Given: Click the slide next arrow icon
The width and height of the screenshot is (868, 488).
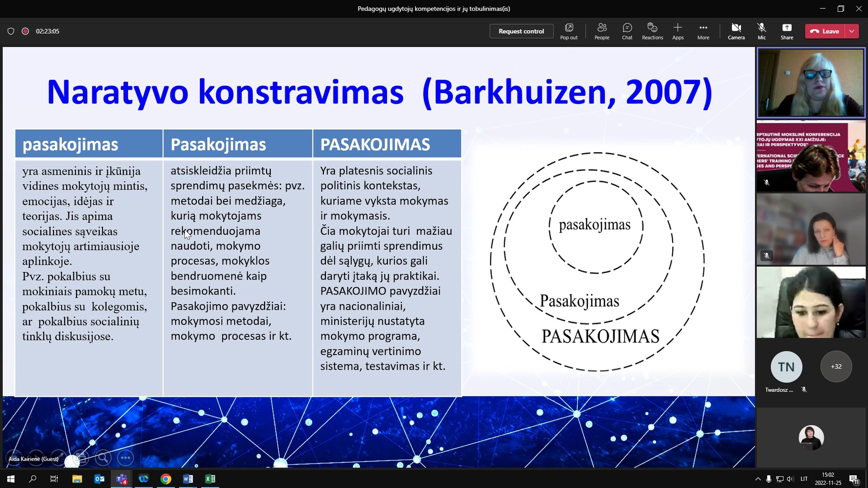Looking at the screenshot, I should pos(36,458).
